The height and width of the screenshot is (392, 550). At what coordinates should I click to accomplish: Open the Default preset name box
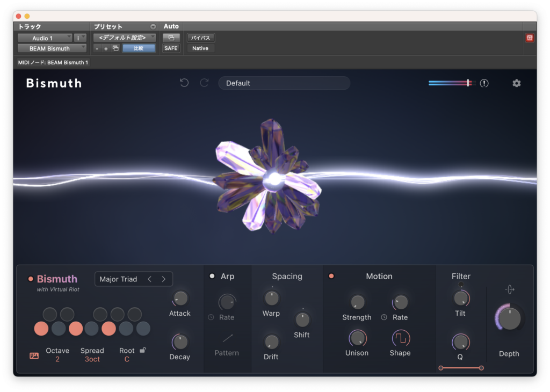[284, 83]
